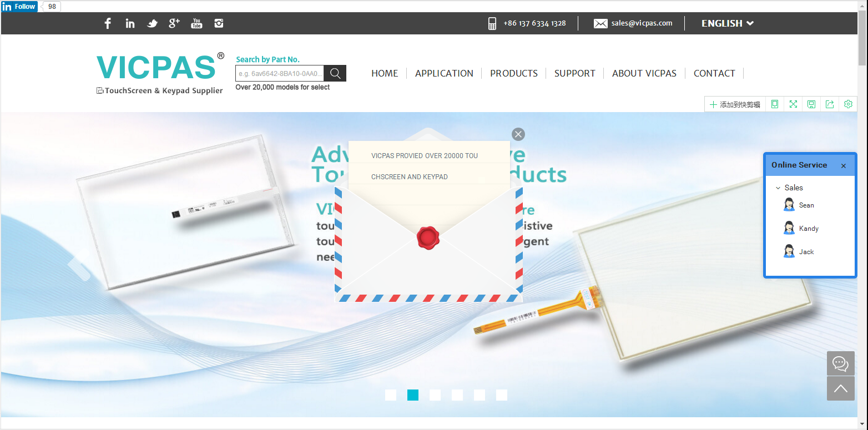Select the fourth slider dot
Screen dimensions: 868x430
pos(457,395)
